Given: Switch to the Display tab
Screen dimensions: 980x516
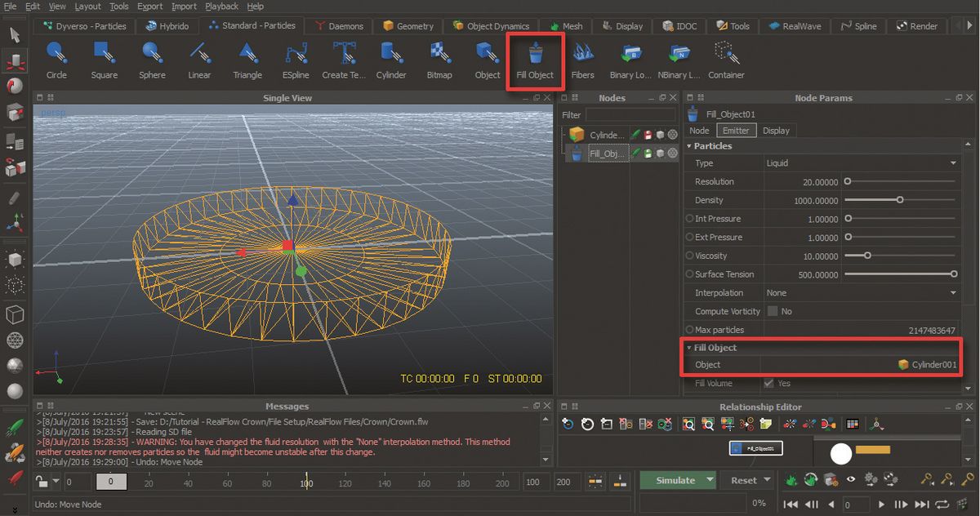Looking at the screenshot, I should 776,130.
